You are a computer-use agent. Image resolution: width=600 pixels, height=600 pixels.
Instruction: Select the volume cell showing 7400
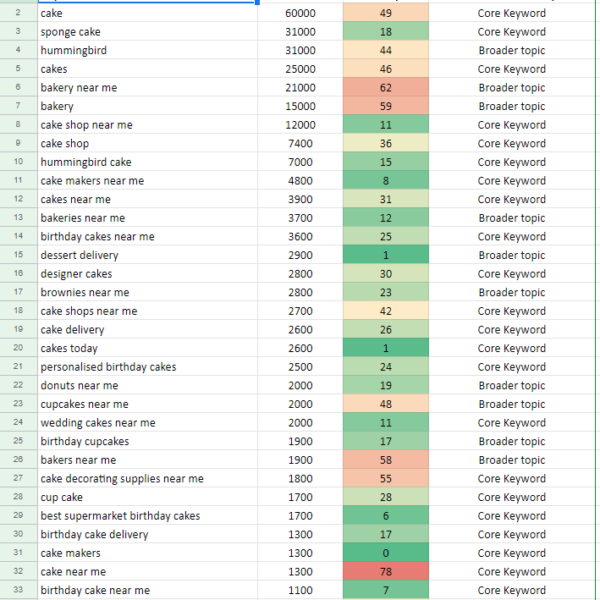[299, 144]
